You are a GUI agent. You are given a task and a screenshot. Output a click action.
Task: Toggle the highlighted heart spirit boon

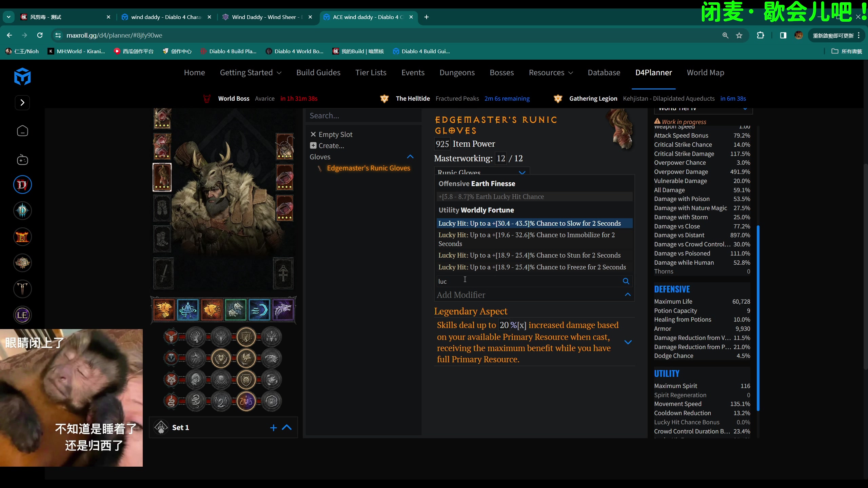[x=221, y=358]
